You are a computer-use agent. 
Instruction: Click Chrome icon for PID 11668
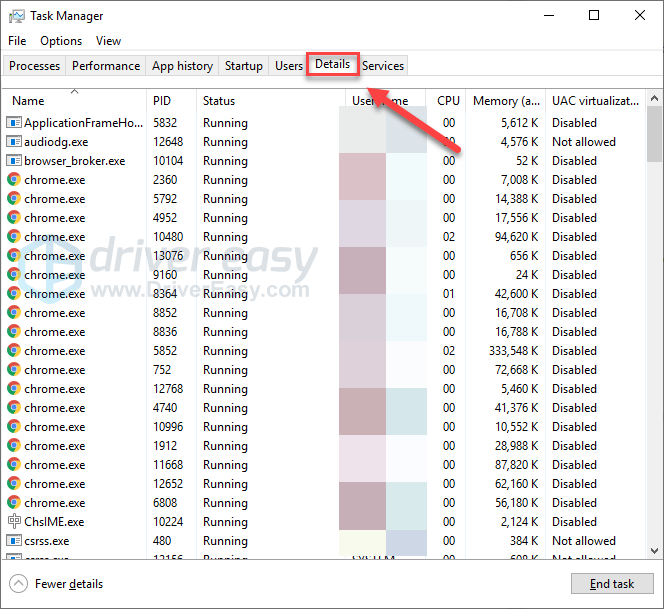tap(14, 465)
